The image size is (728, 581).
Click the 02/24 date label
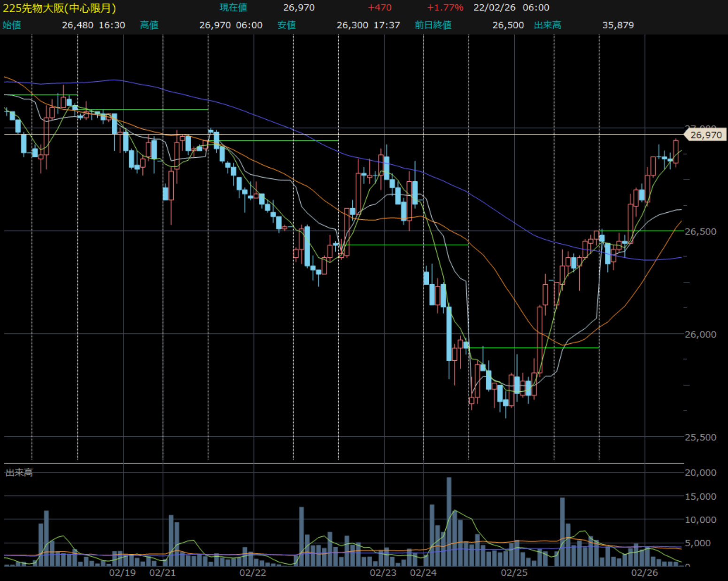click(x=423, y=573)
